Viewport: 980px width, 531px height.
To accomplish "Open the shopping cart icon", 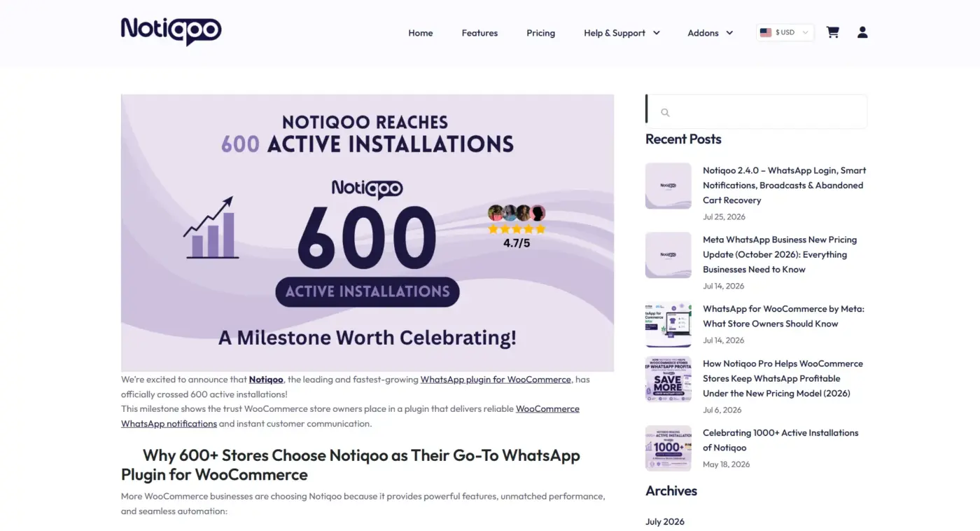I will click(832, 32).
